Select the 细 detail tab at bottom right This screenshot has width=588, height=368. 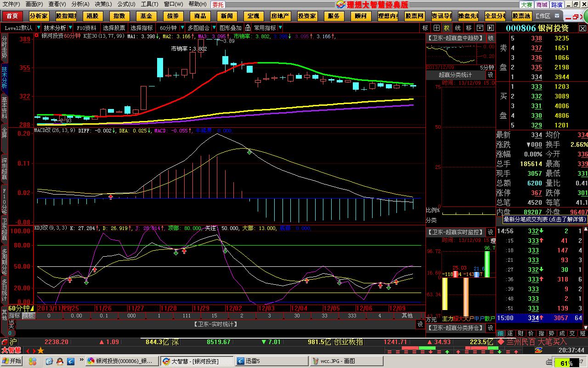tap(501, 333)
